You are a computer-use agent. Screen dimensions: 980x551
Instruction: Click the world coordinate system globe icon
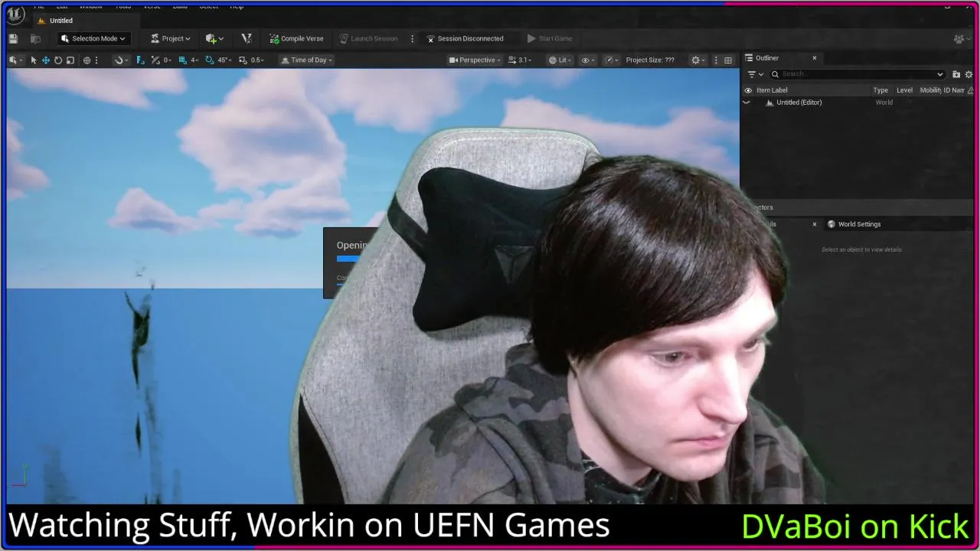[x=87, y=60]
